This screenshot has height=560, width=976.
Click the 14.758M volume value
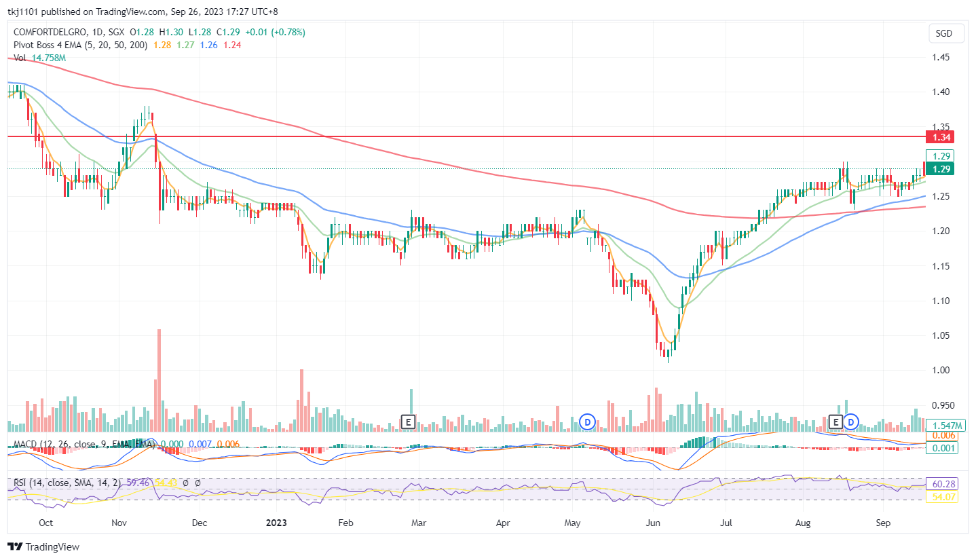click(49, 58)
